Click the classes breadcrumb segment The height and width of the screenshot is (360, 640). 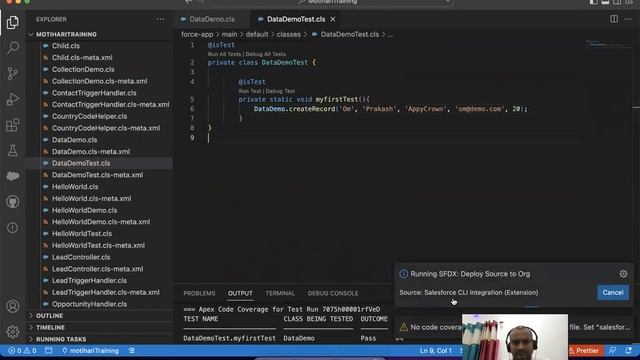[289, 34]
